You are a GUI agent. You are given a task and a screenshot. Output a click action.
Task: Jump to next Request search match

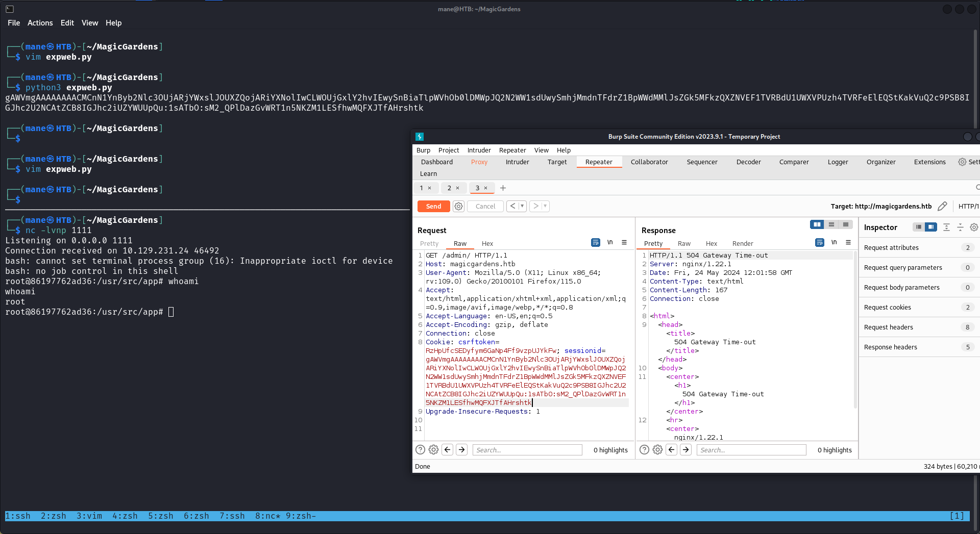[462, 450]
